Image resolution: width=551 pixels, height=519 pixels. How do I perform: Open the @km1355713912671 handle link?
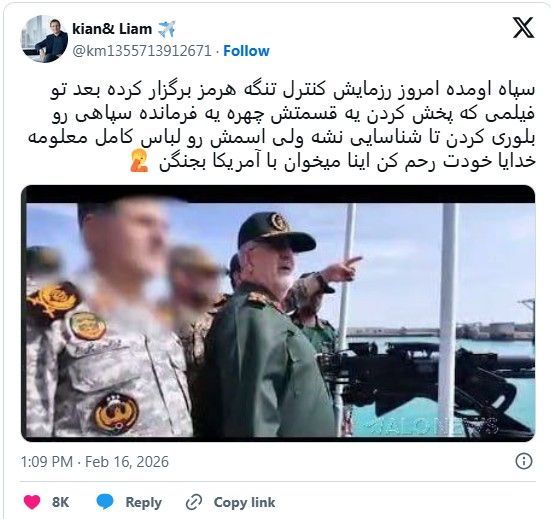142,51
